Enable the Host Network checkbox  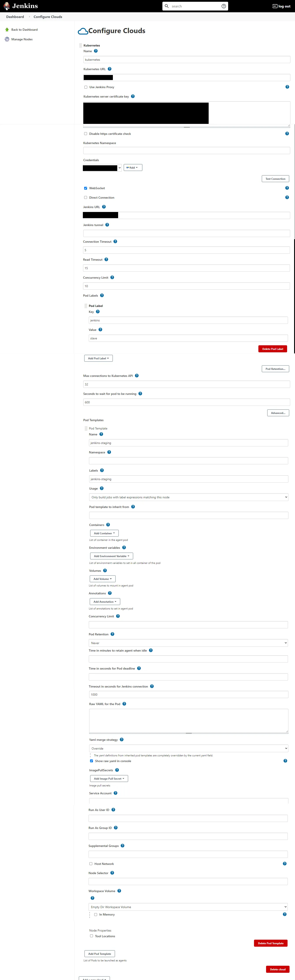click(91, 864)
